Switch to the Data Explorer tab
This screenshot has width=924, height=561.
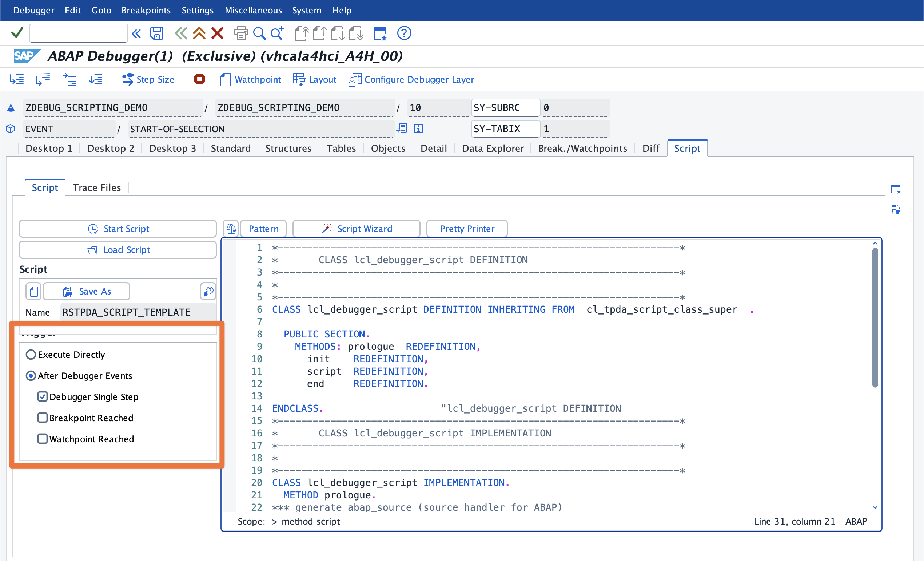[493, 148]
